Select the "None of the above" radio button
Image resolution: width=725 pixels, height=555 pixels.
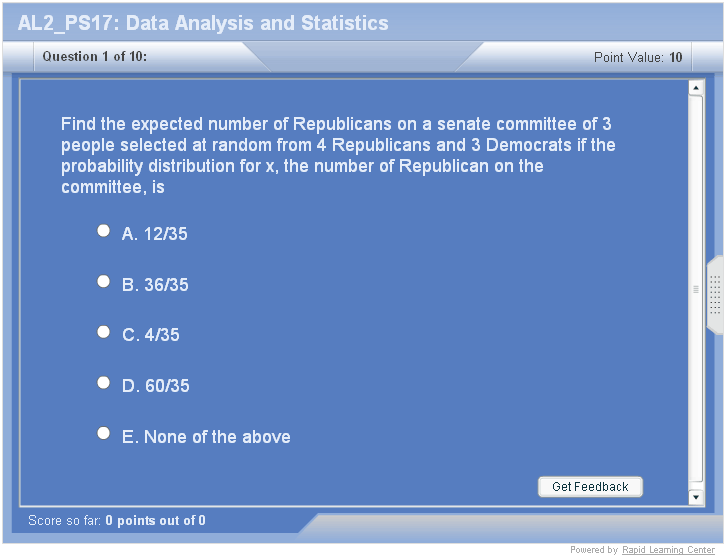pos(103,433)
